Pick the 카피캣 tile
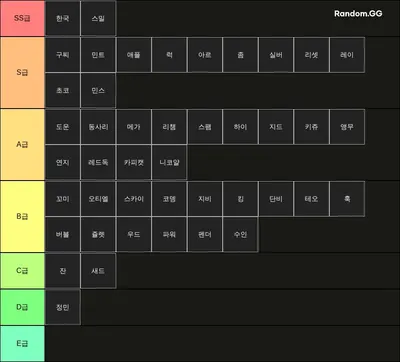This screenshot has width=400, height=362. pyautogui.click(x=134, y=162)
